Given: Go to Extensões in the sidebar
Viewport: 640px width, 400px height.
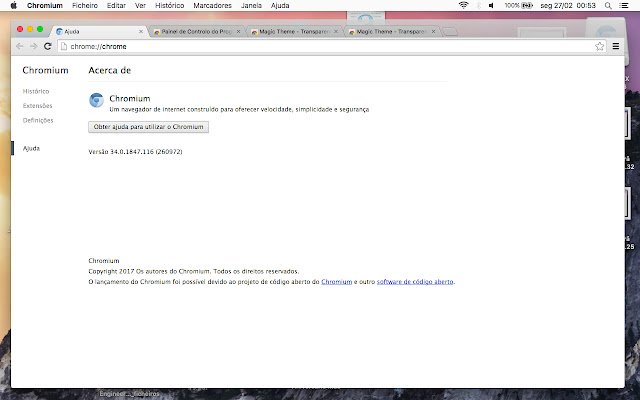Looking at the screenshot, I should tap(38, 106).
